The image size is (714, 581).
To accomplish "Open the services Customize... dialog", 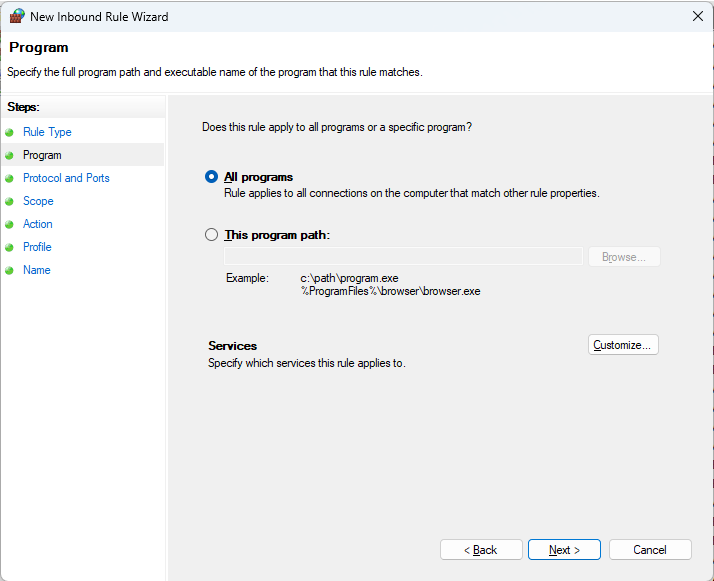I will click(623, 345).
